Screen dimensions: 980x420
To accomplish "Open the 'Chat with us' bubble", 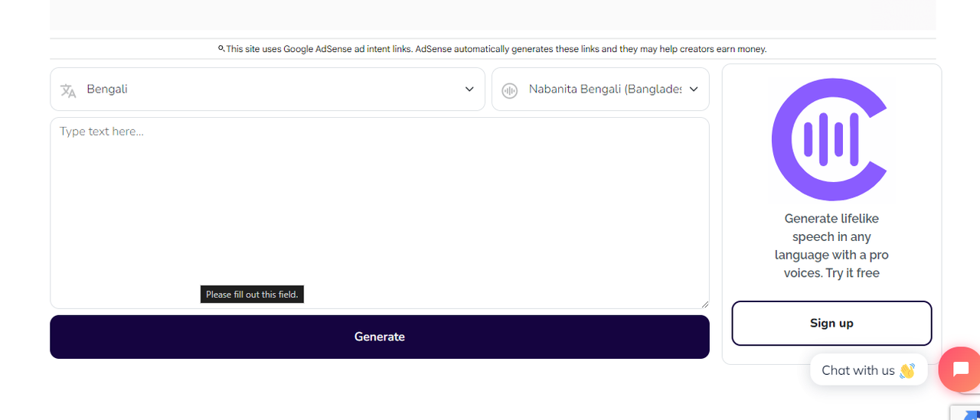I will point(868,370).
